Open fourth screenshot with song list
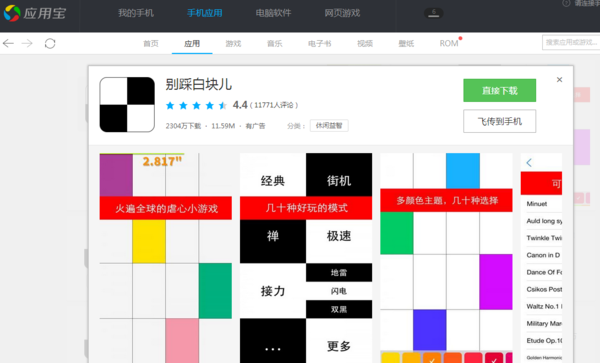 point(541,258)
